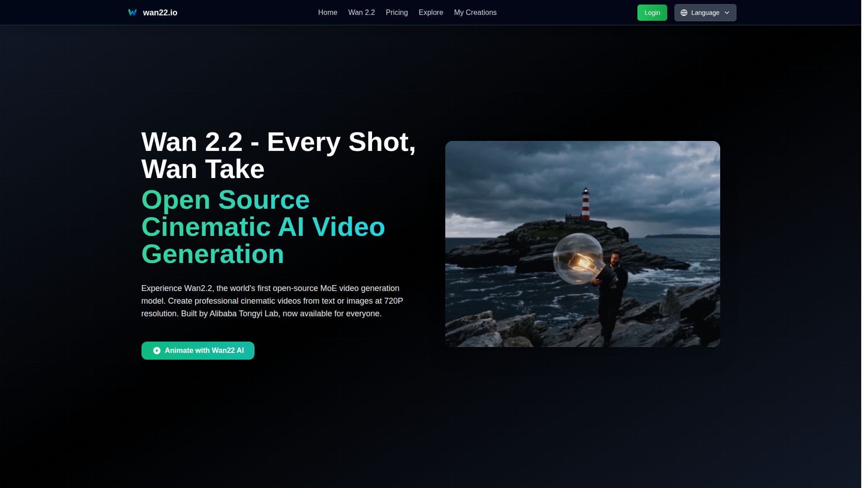
Task: Click the 'Experience Wan2.2' description paragraph
Action: point(272,301)
